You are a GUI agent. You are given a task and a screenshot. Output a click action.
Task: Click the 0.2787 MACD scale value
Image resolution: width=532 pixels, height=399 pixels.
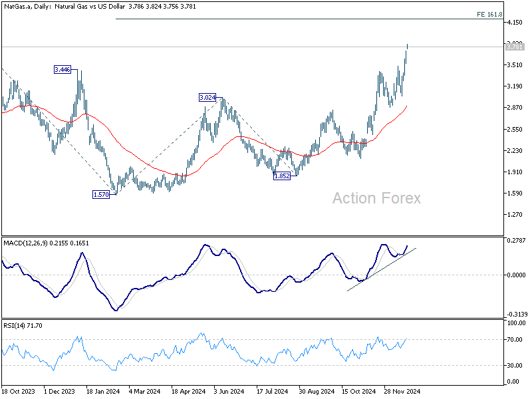coord(516,241)
